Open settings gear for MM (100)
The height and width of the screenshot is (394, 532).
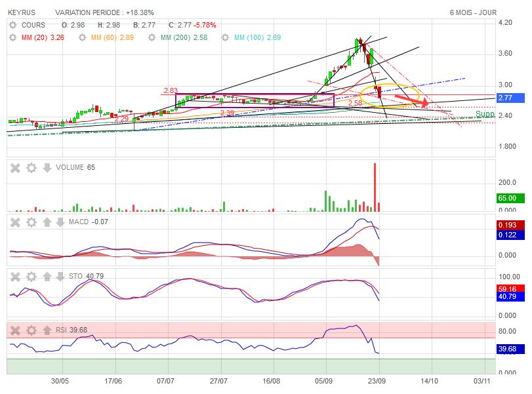(225, 37)
